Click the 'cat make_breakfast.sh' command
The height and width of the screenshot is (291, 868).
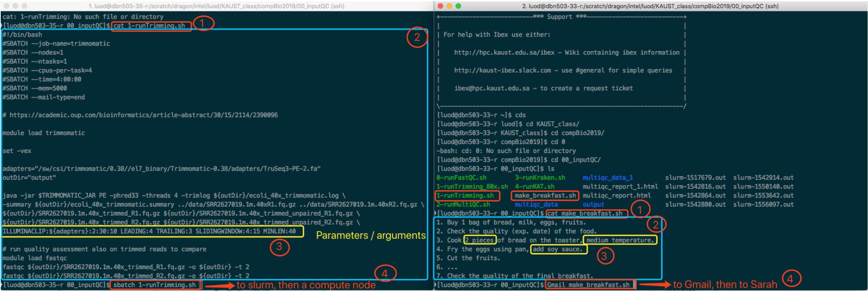coord(585,213)
